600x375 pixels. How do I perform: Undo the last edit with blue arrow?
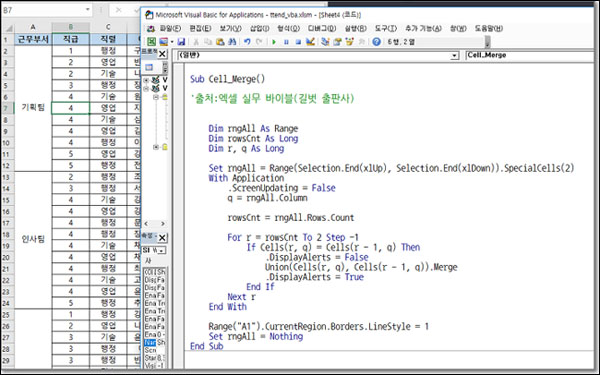coord(247,42)
